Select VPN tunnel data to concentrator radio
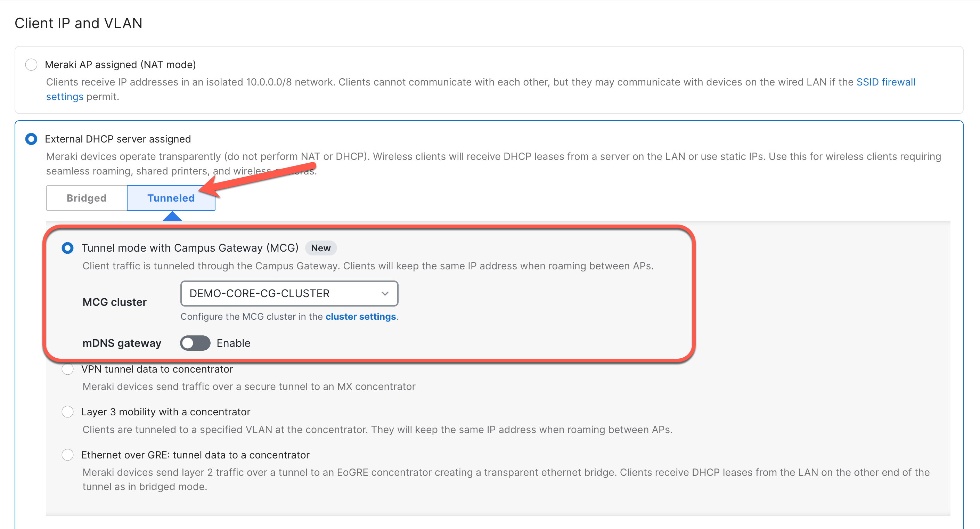The height and width of the screenshot is (529, 980). [68, 369]
